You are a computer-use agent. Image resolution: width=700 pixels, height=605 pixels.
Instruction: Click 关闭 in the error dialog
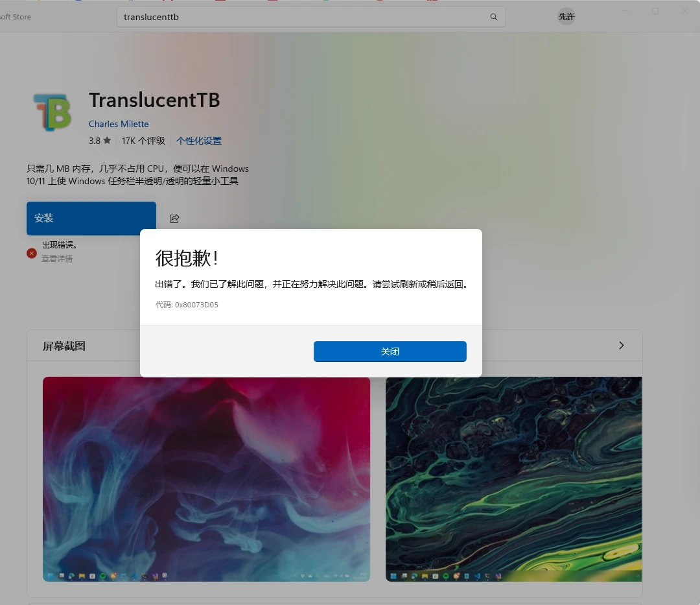click(390, 351)
